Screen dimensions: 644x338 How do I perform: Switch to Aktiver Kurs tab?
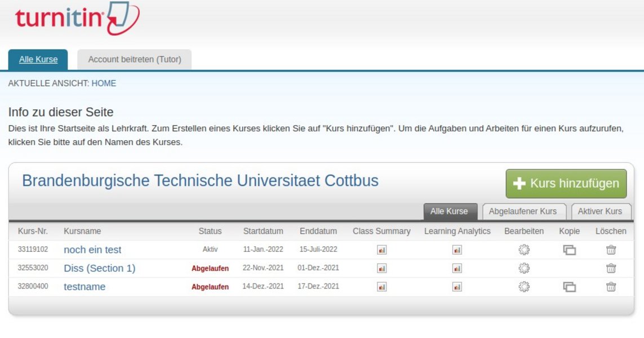coord(600,211)
